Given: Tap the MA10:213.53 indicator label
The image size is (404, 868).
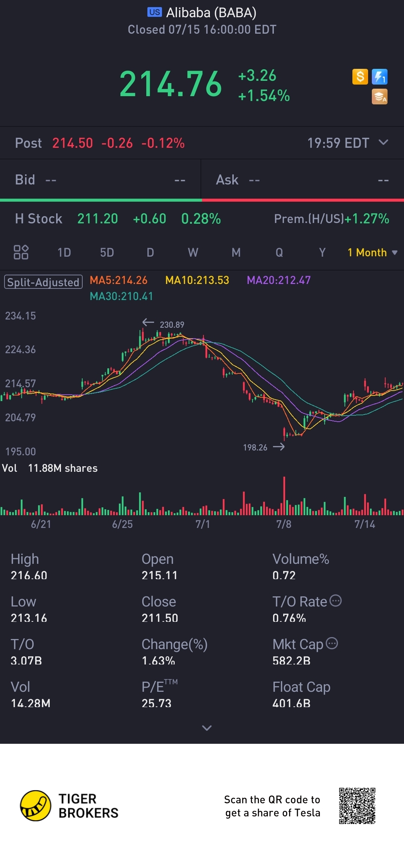Looking at the screenshot, I should coord(197,280).
